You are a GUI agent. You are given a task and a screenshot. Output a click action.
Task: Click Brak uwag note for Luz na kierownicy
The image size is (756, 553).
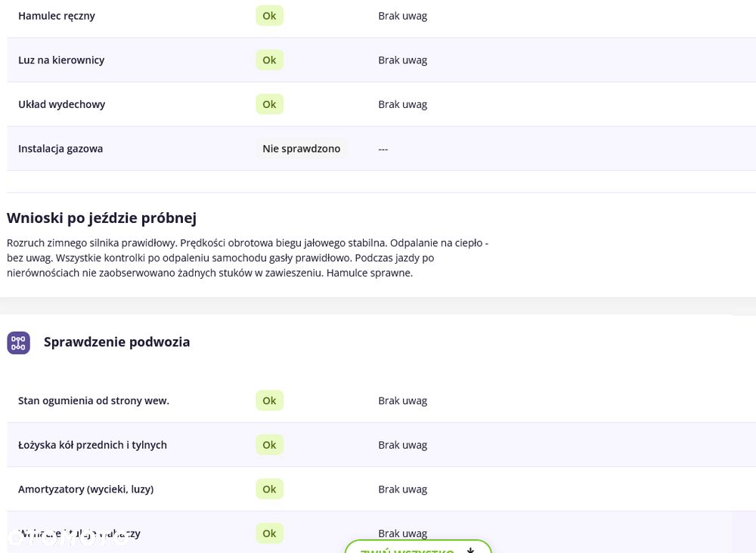[403, 60]
